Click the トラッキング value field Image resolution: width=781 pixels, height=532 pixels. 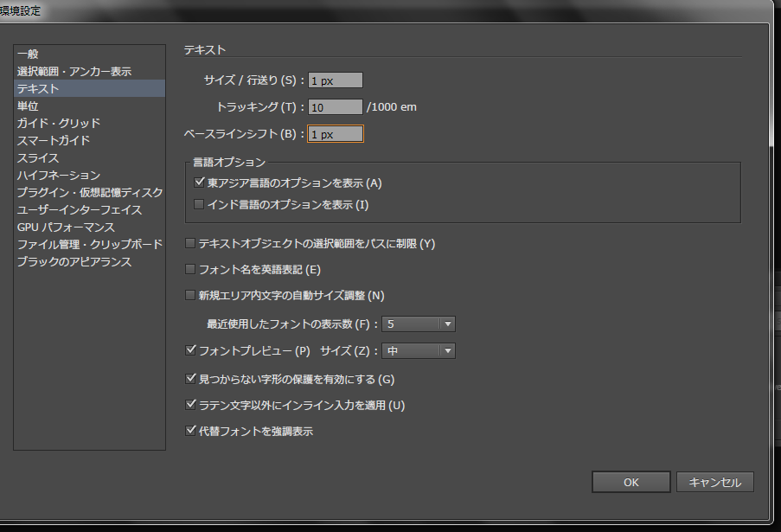tap(336, 107)
